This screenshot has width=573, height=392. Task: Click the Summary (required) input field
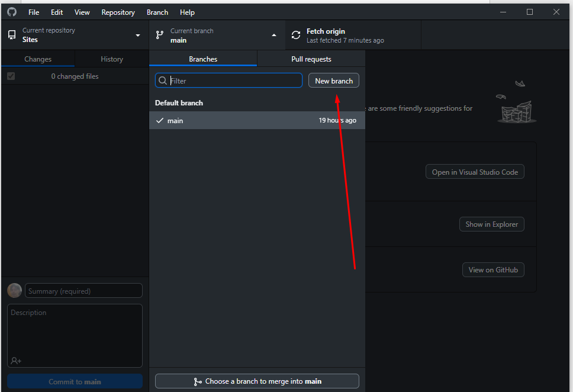click(x=83, y=291)
